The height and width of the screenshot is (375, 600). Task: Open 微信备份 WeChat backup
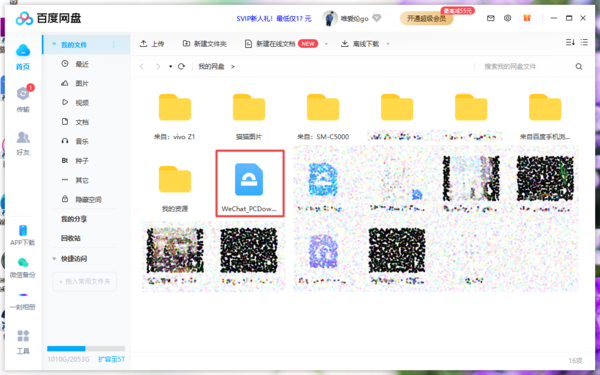[x=23, y=267]
